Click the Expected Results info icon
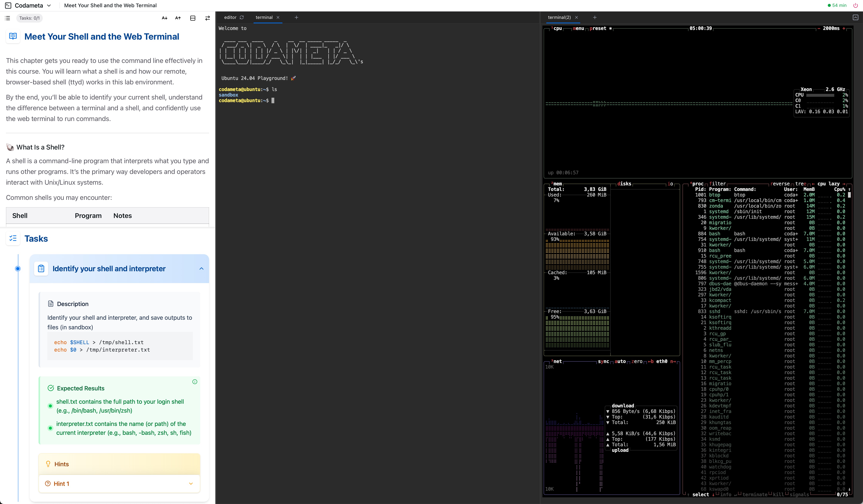 point(194,382)
